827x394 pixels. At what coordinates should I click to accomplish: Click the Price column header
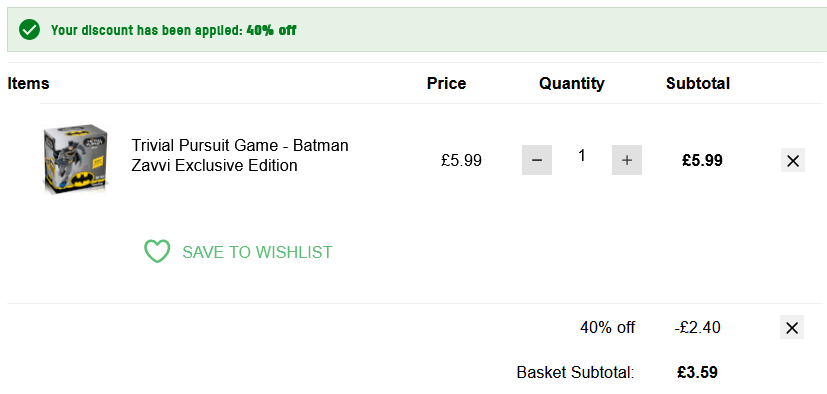[446, 83]
